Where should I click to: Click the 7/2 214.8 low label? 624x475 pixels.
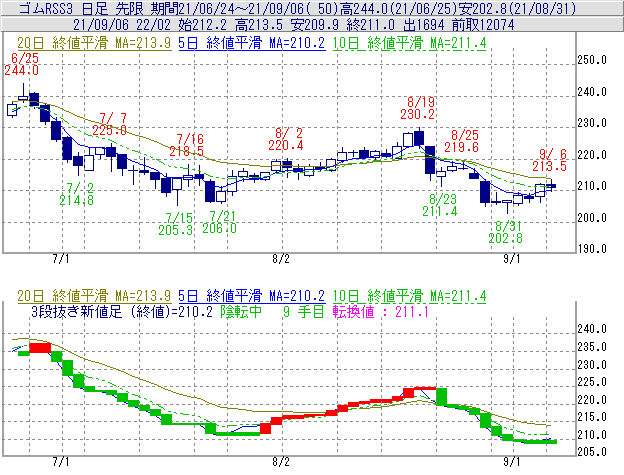tap(77, 194)
